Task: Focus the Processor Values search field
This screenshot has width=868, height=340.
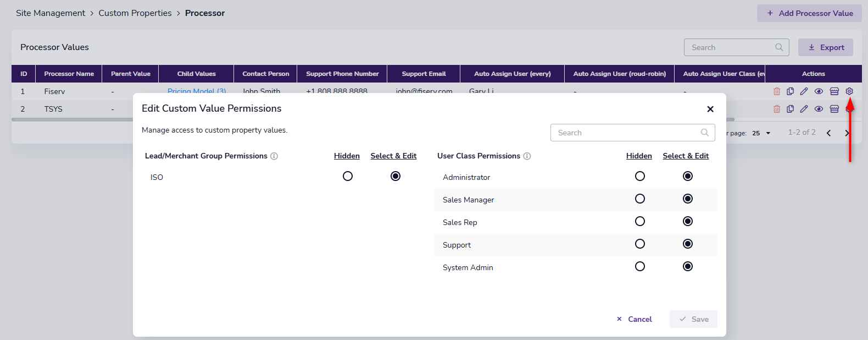Action: [x=736, y=47]
